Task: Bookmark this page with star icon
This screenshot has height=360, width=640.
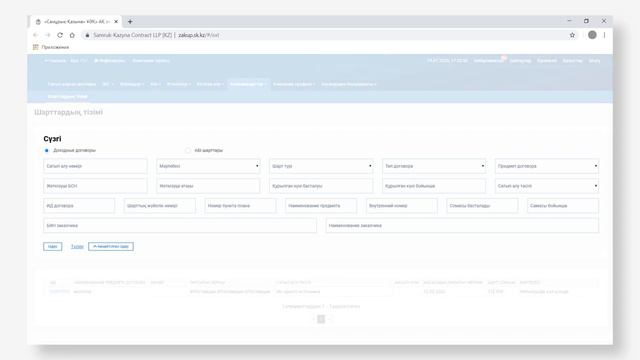Action: click(x=572, y=35)
